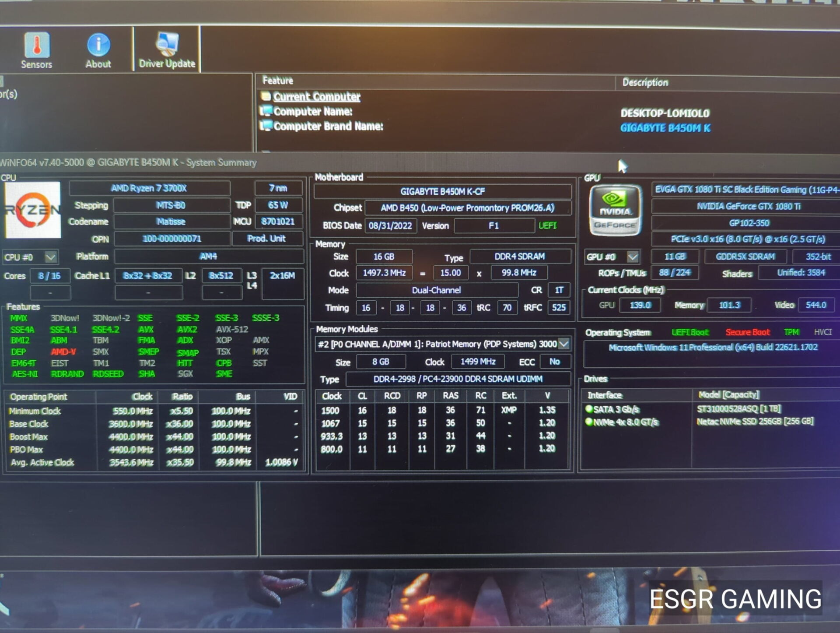
Task: Click the Computer Brand Name row icon
Action: point(266,126)
